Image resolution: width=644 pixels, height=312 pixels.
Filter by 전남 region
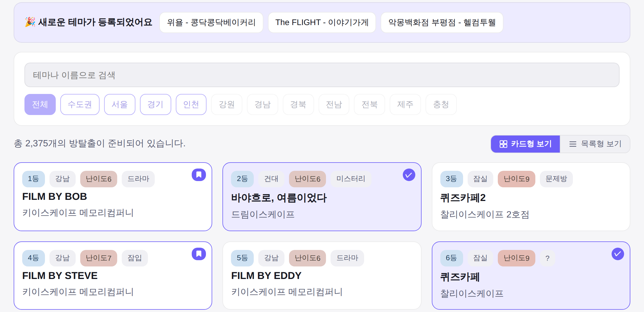334,104
